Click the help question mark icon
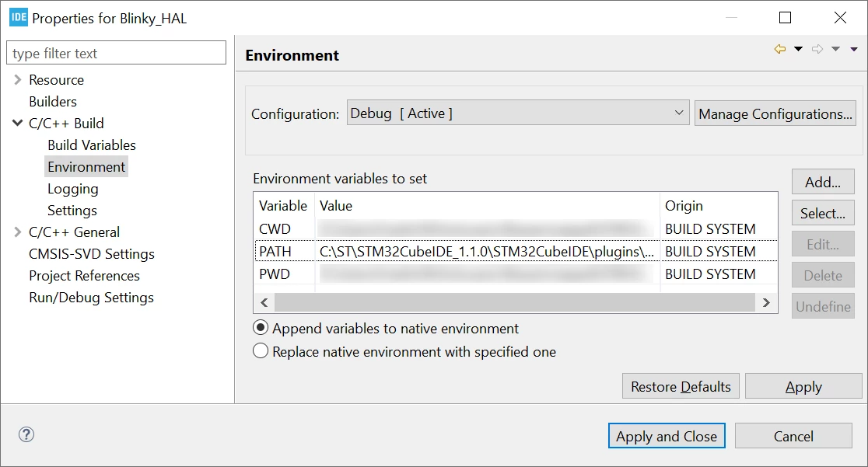868x467 pixels. (26, 434)
